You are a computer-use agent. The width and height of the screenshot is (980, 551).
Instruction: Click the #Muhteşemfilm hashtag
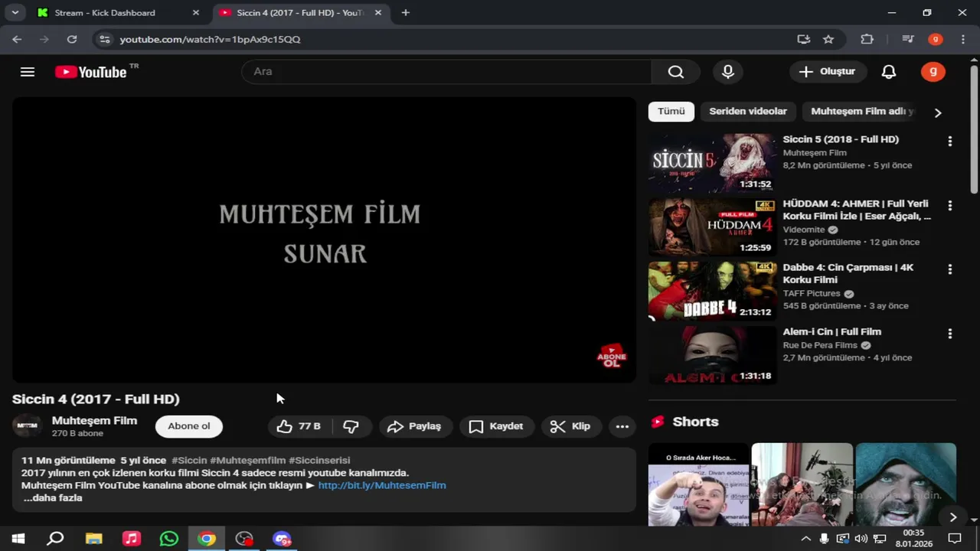click(x=247, y=461)
